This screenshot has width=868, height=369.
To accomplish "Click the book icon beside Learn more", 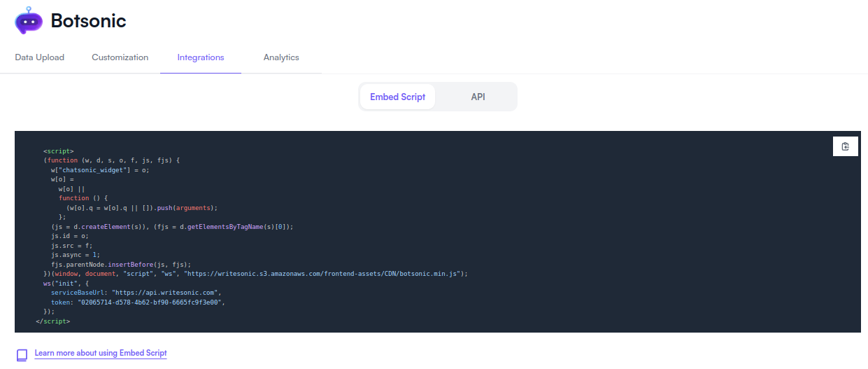I will [x=22, y=354].
